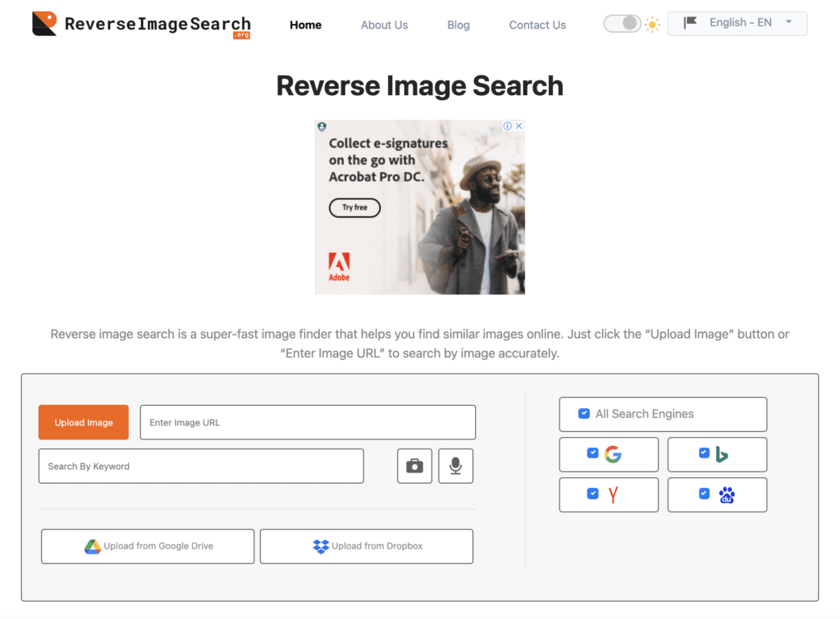Uncheck All Search Engines checkbox

(x=584, y=413)
